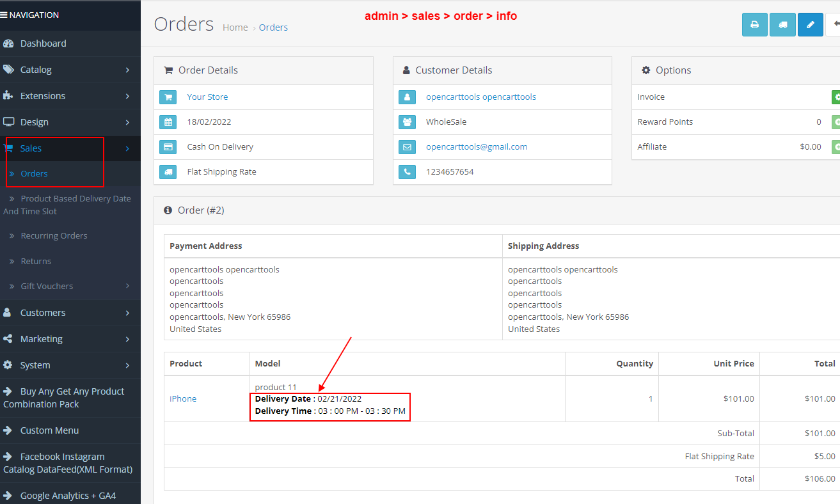The width and height of the screenshot is (840, 504).
Task: Click the Print Invoice icon
Action: coord(754,24)
